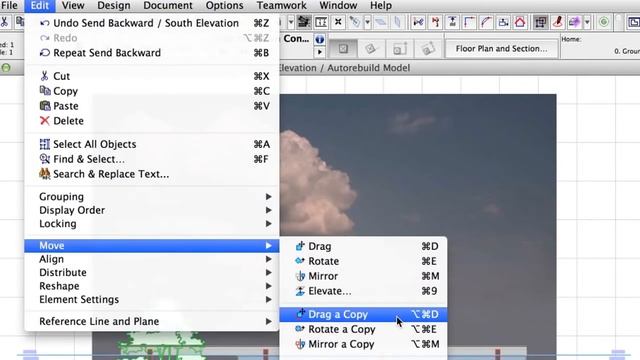Select fourth geometry method icon
The width and height of the screenshot is (640, 360).
click(x=428, y=49)
